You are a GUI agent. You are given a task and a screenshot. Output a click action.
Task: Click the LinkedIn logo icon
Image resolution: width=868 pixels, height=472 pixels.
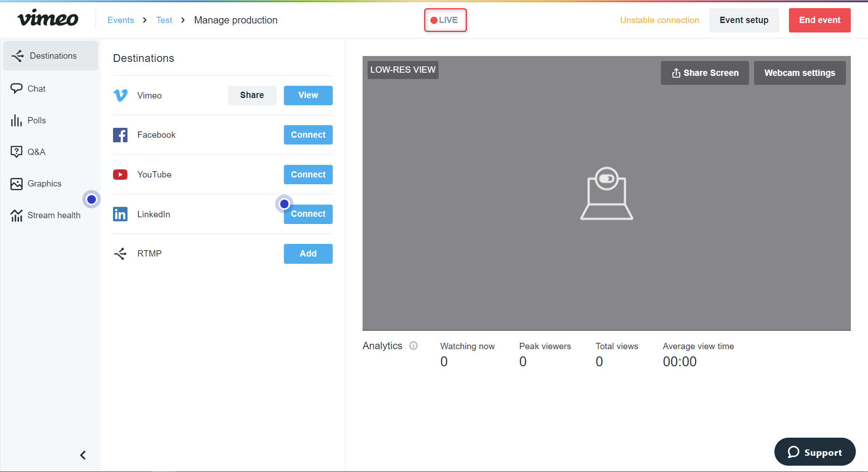(120, 214)
